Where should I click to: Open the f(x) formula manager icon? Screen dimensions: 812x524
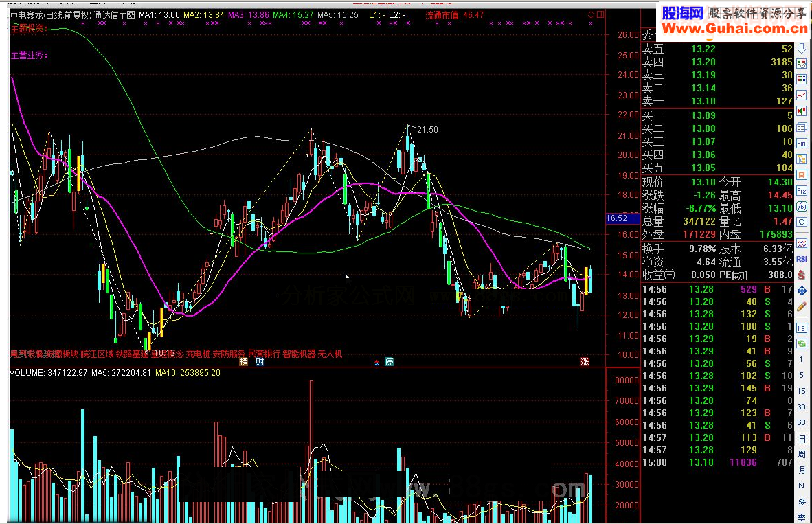point(802,207)
